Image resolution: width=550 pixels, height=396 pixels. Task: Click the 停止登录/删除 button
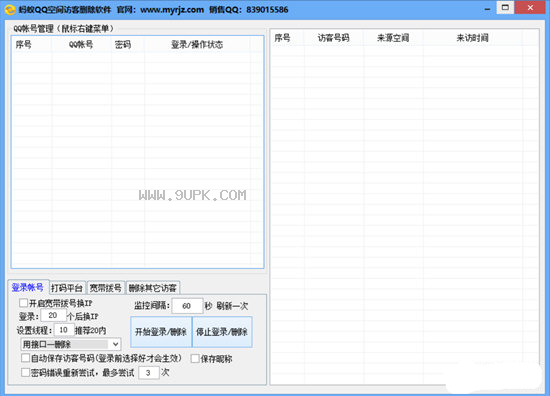click(222, 332)
